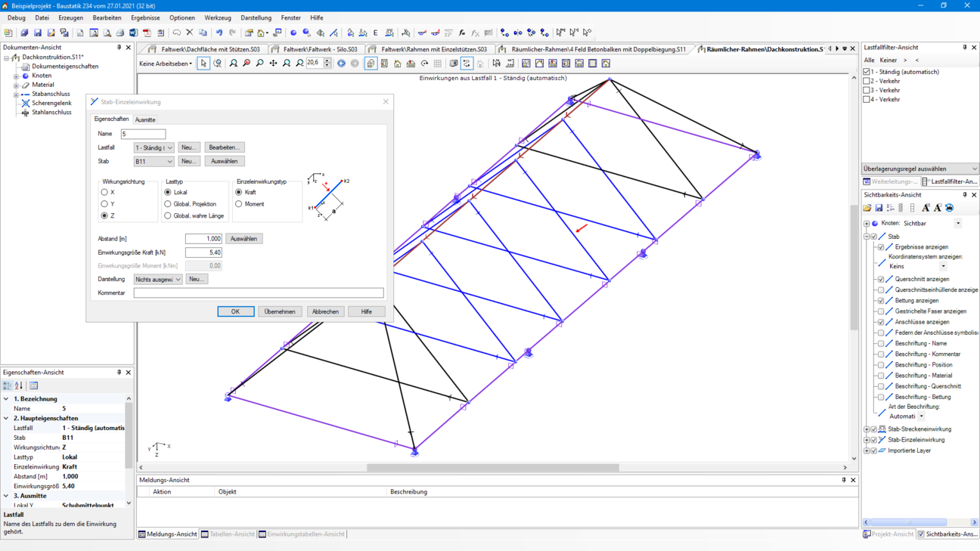The image size is (980, 551).
Task: Click the blue back navigation arrow icon
Action: point(342,63)
